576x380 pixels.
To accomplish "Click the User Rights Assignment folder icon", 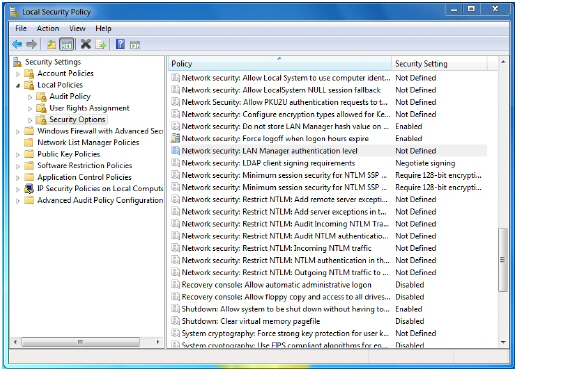I will point(41,108).
